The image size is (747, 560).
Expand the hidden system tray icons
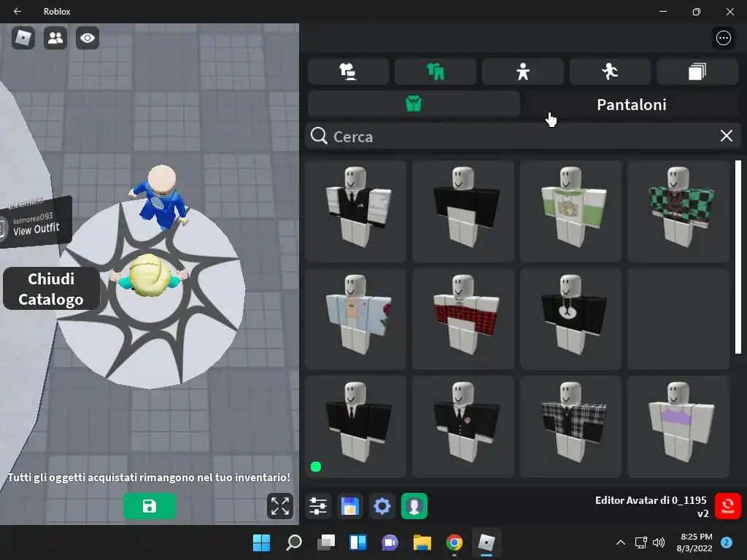(x=621, y=542)
